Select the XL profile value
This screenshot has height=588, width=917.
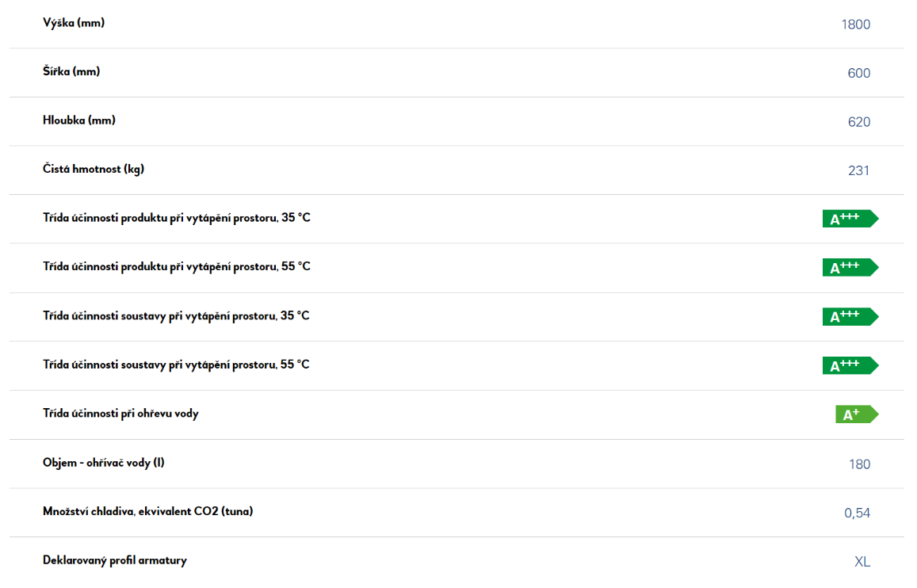tap(862, 562)
